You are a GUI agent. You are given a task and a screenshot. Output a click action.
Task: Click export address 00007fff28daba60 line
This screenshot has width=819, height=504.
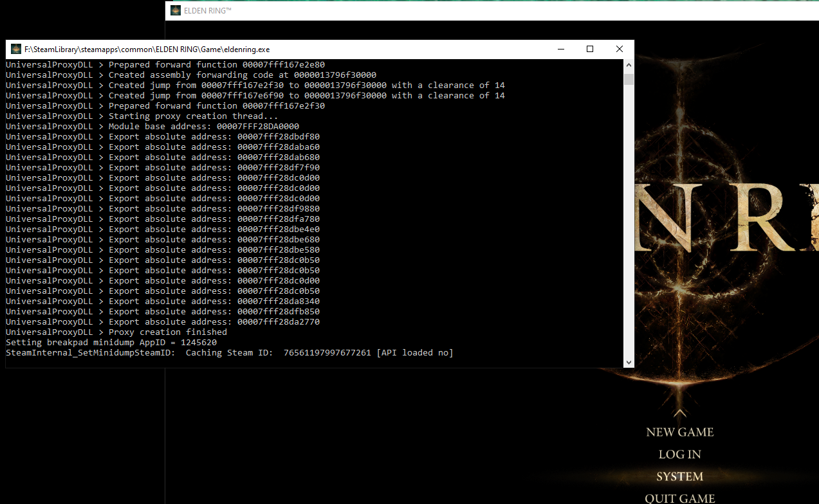[163, 147]
